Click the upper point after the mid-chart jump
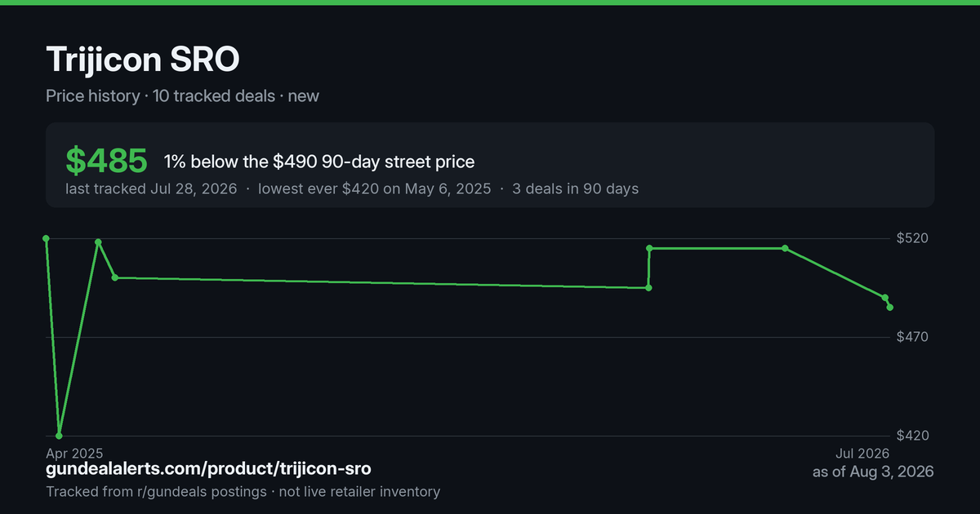 (x=649, y=248)
